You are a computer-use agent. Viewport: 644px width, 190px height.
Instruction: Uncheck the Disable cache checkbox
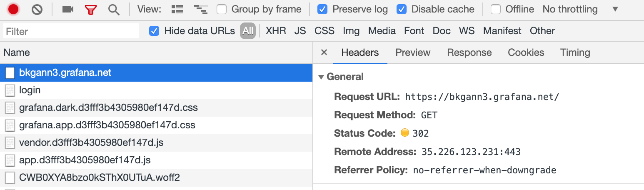pyautogui.click(x=402, y=9)
